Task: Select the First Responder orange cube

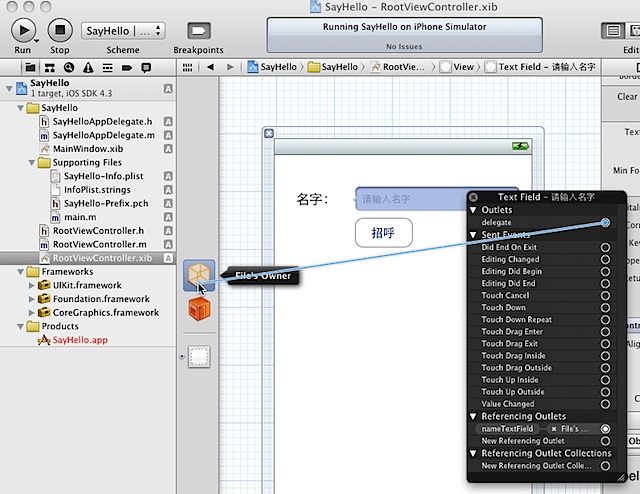Action: point(199,309)
